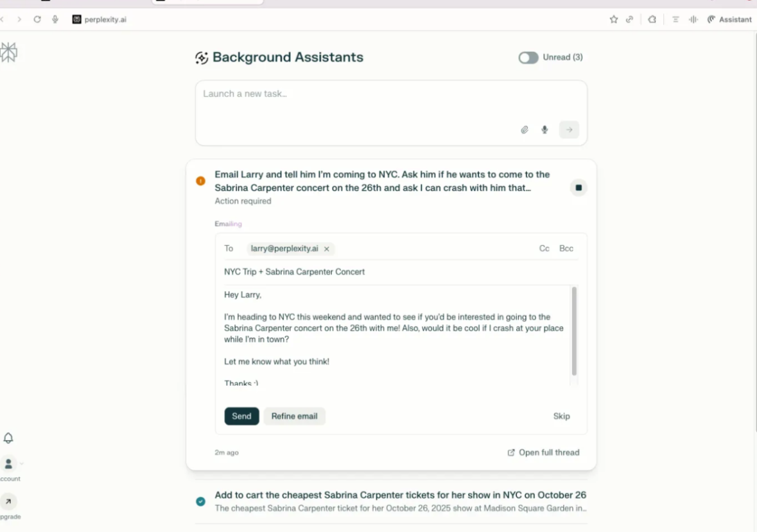Screen dimensions: 757x532
Task: Remove larry@perplexity.ai recipient chip
Action: pyautogui.click(x=326, y=249)
